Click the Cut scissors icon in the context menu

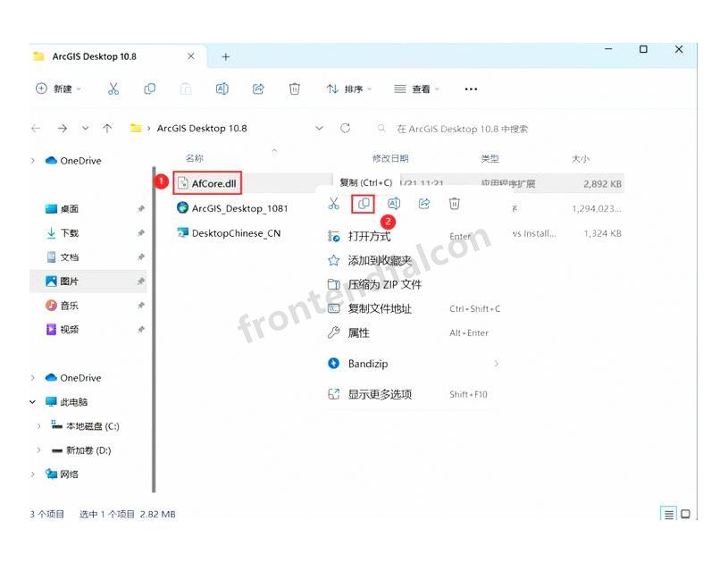point(334,204)
